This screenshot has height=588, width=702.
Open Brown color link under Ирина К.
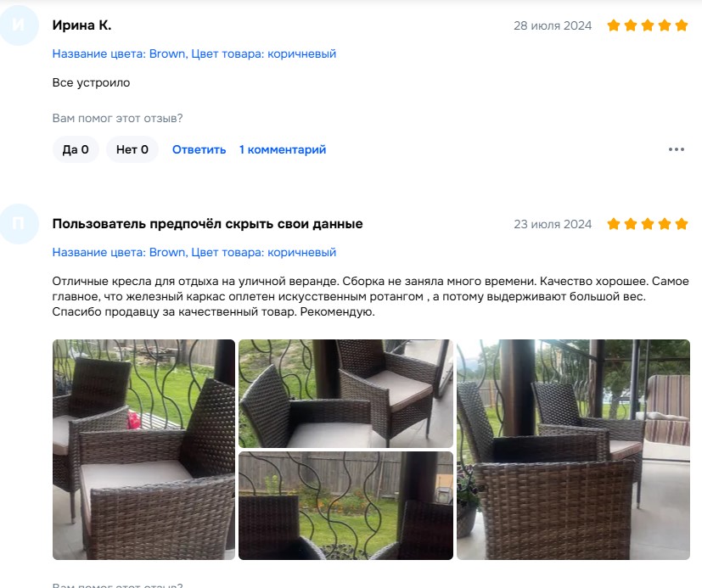click(194, 53)
